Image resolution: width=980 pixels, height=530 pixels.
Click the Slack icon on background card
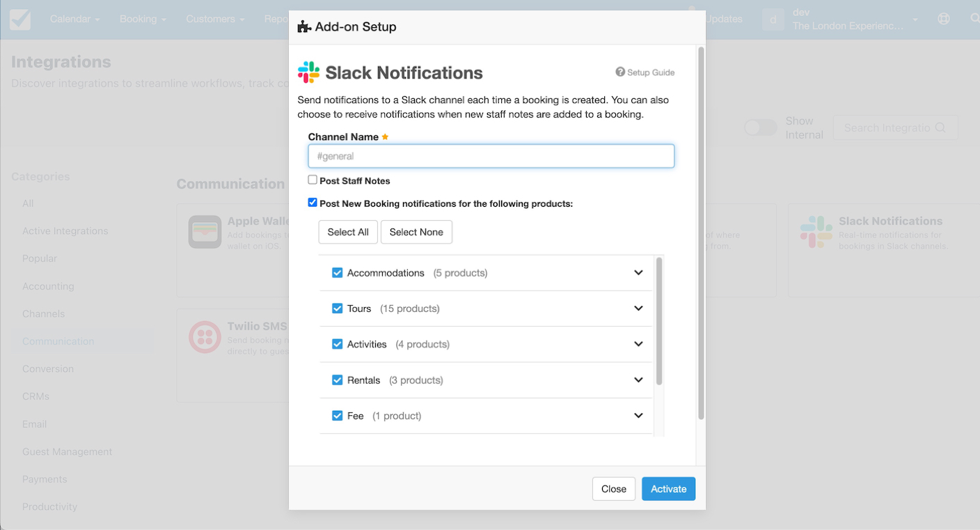pos(816,232)
